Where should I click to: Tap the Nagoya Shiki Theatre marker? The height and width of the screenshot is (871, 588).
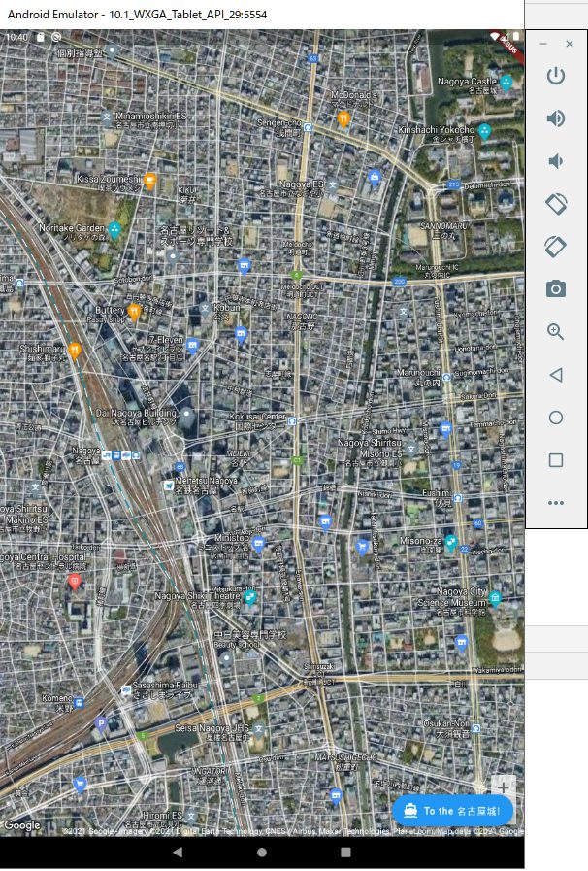click(x=250, y=597)
